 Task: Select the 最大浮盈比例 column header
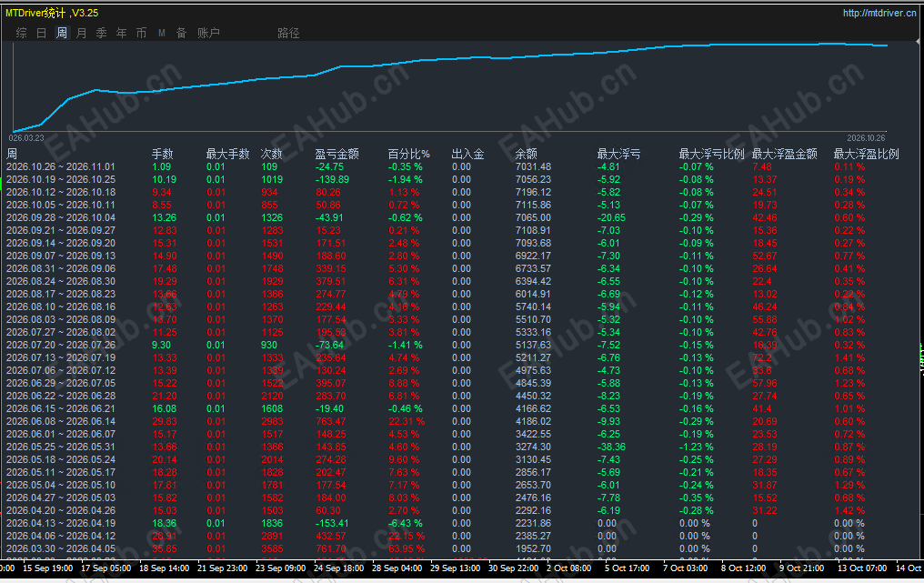[866, 154]
